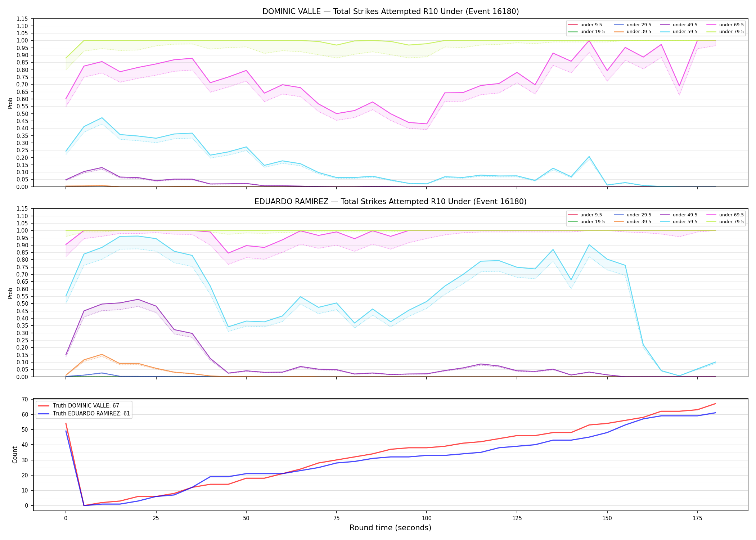The width and height of the screenshot is (756, 540).
Task: Click 'Prob' axis label on Dominic Valle chart
Action: click(10, 103)
